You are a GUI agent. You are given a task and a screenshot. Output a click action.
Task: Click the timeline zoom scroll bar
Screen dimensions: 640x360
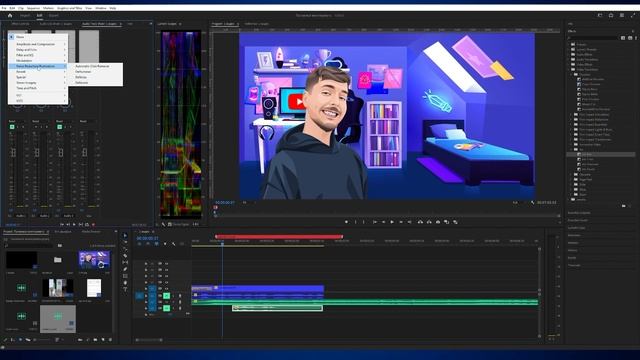click(149, 340)
